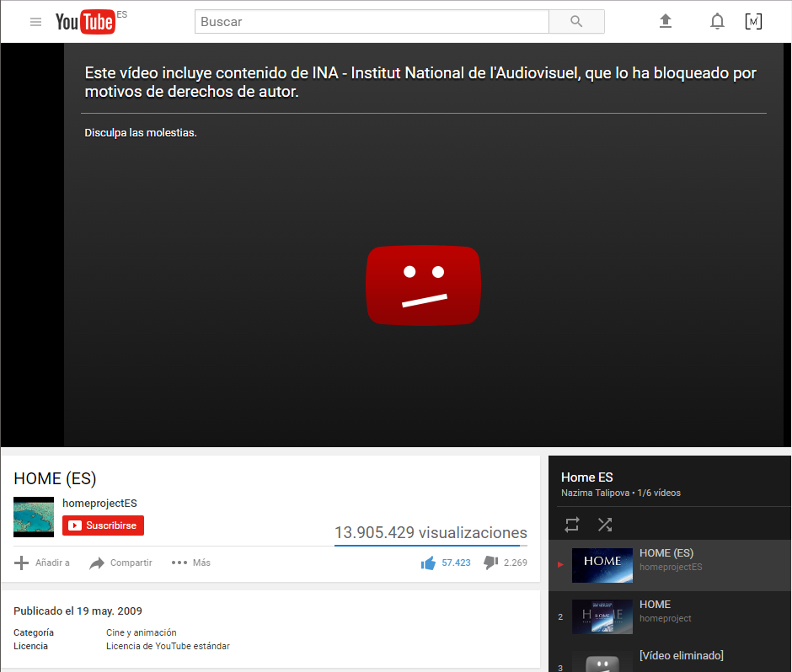Go to the YouTube home logo
This screenshot has height=672, width=792.
click(x=86, y=22)
